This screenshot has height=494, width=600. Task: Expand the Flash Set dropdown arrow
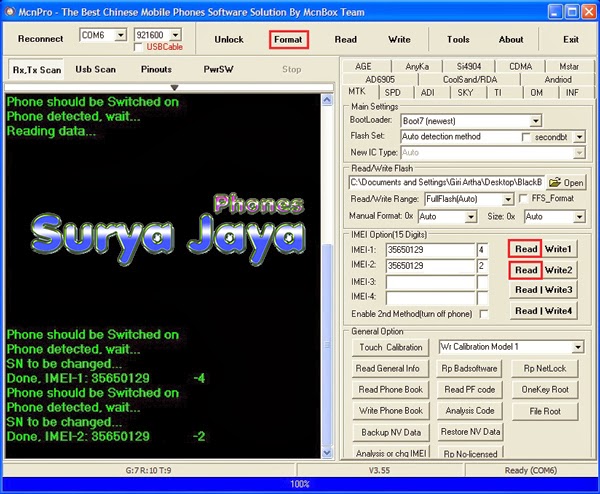(x=579, y=137)
